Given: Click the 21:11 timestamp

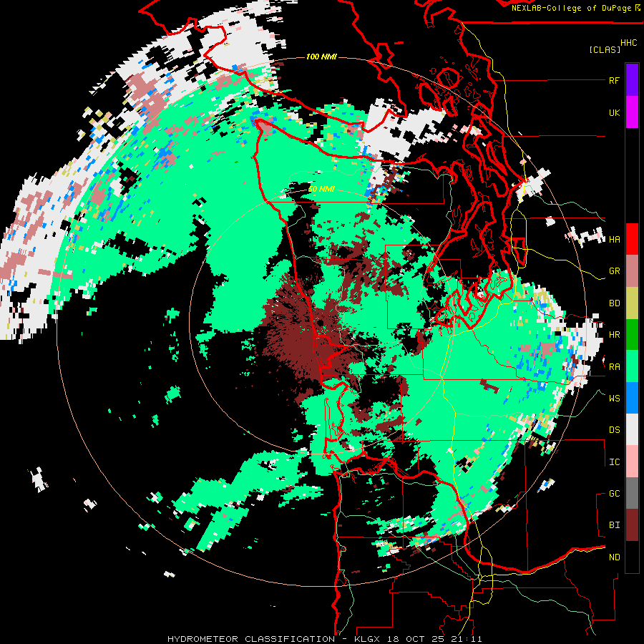Looking at the screenshot, I should click(x=468, y=639).
